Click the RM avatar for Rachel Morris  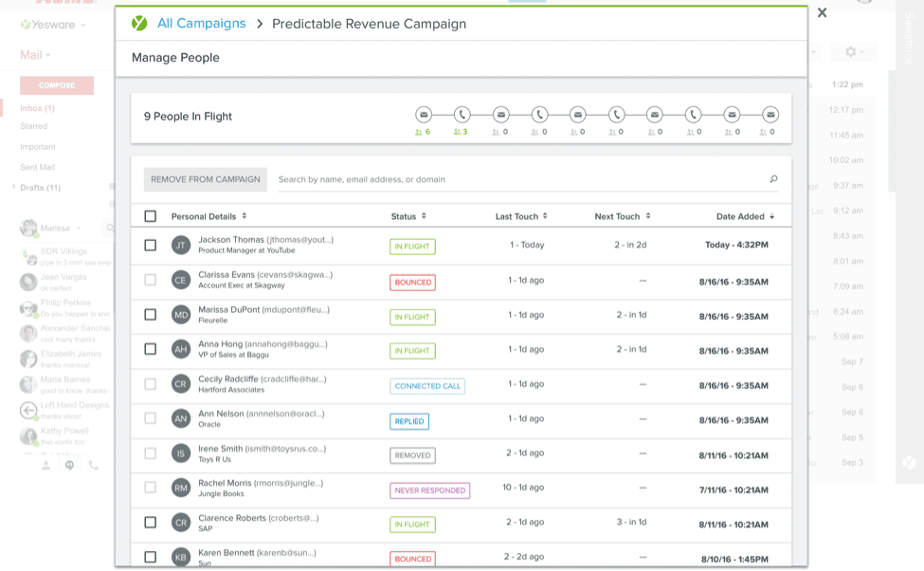181,488
